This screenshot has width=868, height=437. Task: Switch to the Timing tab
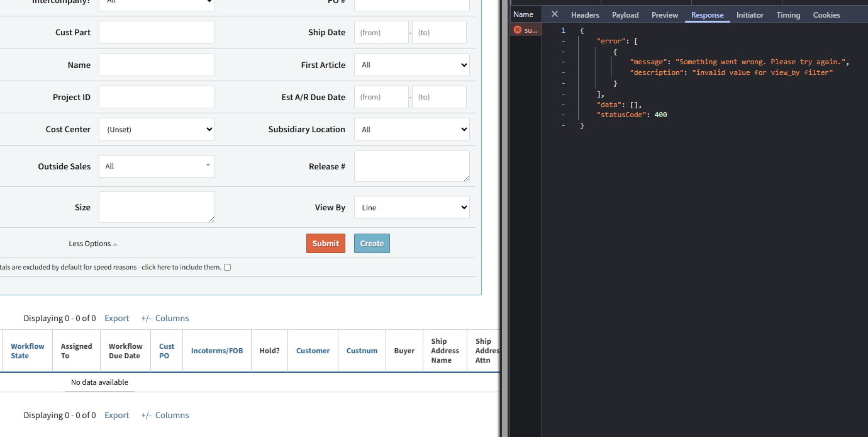coord(788,15)
